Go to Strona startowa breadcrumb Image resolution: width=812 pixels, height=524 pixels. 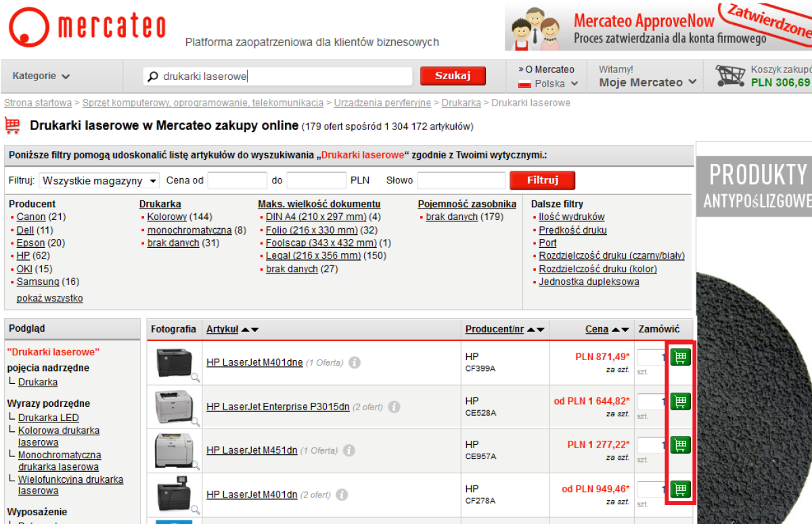click(38, 103)
